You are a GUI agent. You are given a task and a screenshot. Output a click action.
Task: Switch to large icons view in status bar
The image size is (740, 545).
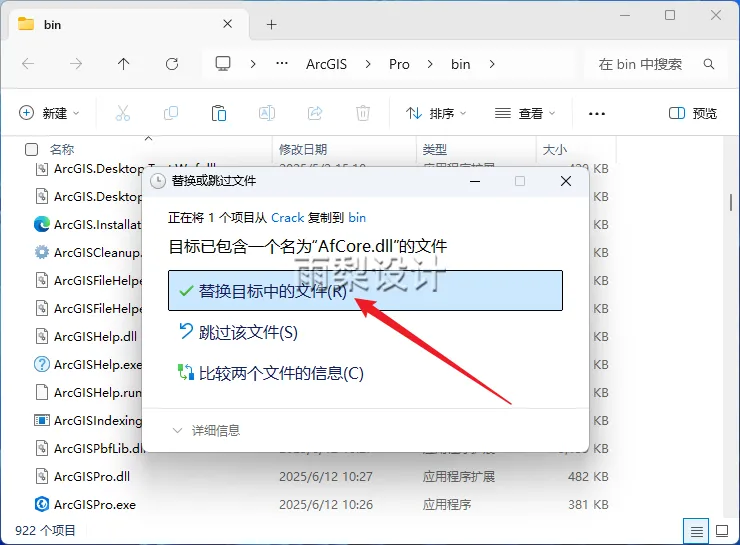tap(722, 531)
